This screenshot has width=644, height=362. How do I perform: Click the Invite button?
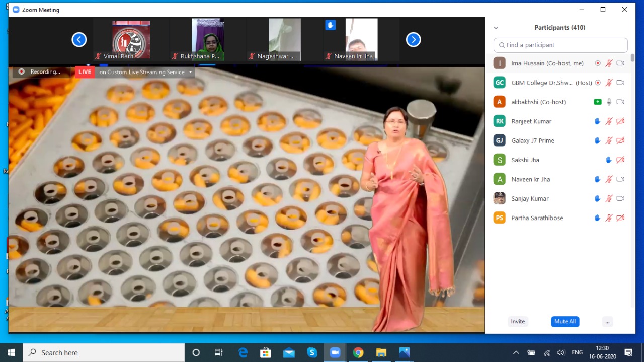[518, 322]
